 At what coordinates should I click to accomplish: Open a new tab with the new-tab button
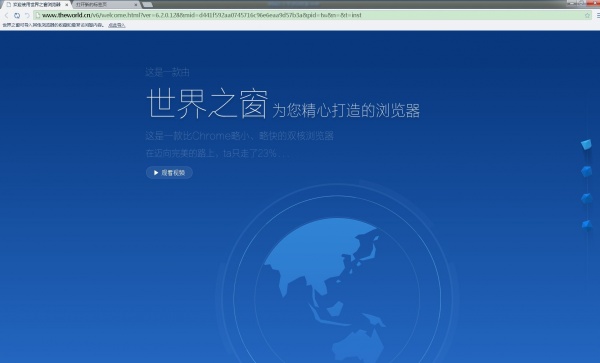[x=147, y=5]
